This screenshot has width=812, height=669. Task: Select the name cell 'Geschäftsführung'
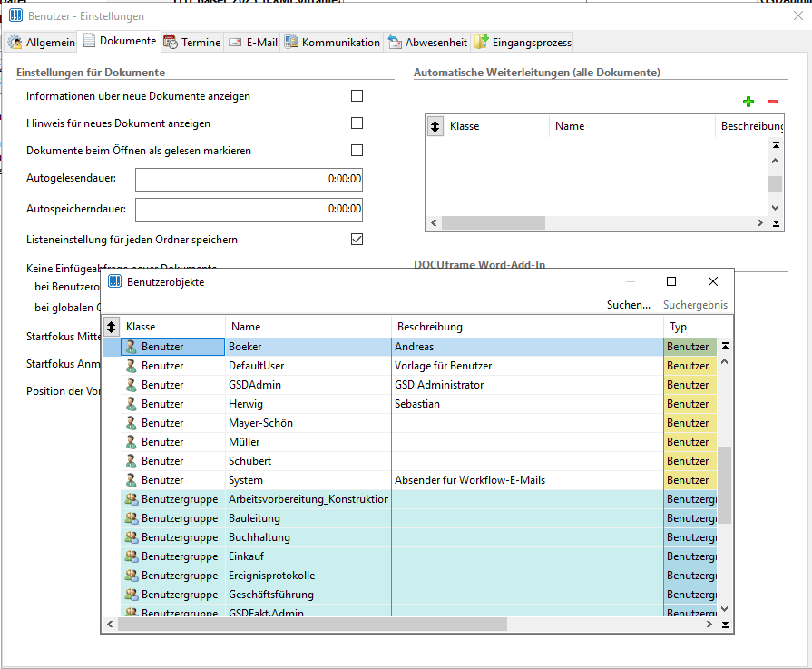coord(308,595)
